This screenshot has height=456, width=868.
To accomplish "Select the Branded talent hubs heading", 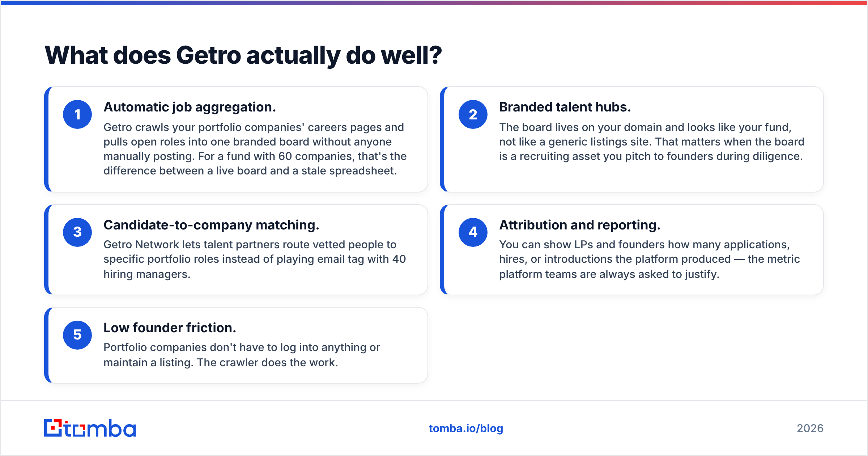I will [x=565, y=107].
